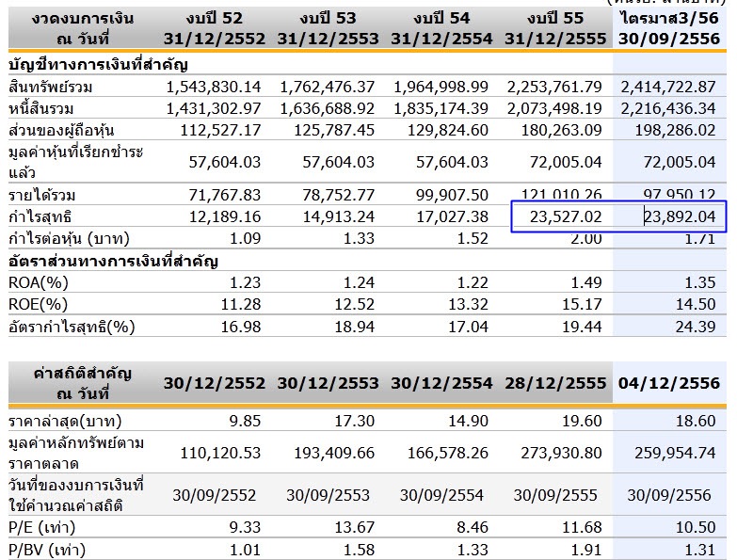This screenshot has height=560, width=737.
Task: Click statistics date header 30/12/2552
Action: pyautogui.click(x=215, y=383)
